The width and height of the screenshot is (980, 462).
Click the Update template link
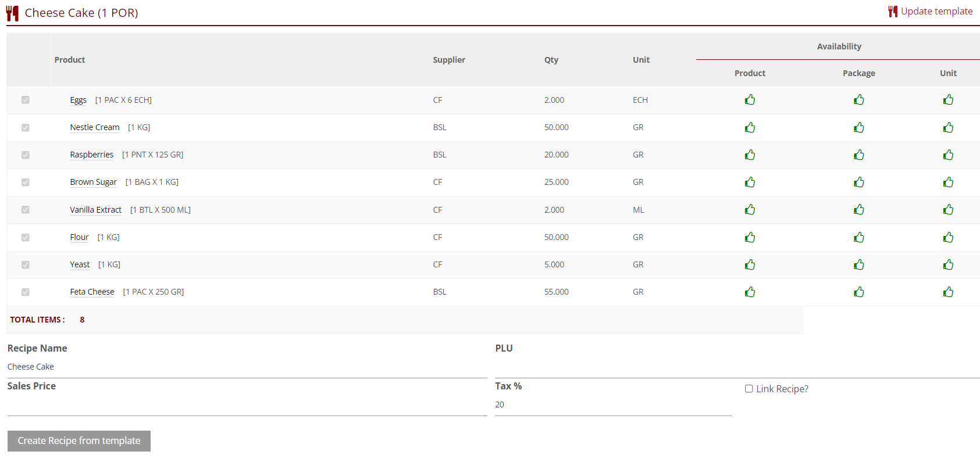tap(936, 11)
